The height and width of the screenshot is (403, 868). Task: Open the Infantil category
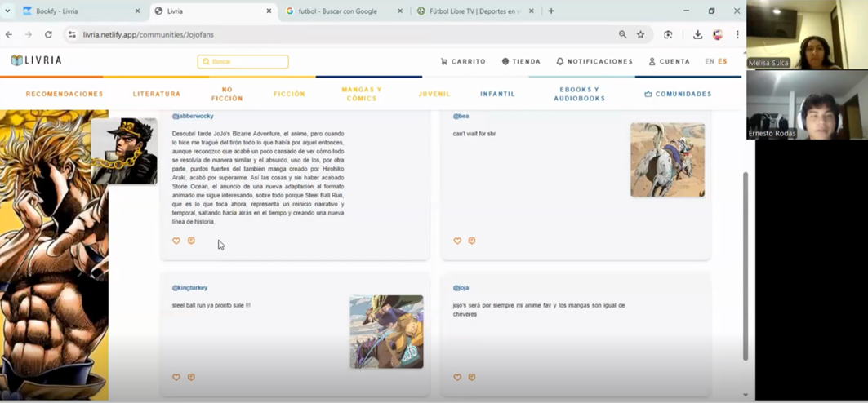(497, 94)
